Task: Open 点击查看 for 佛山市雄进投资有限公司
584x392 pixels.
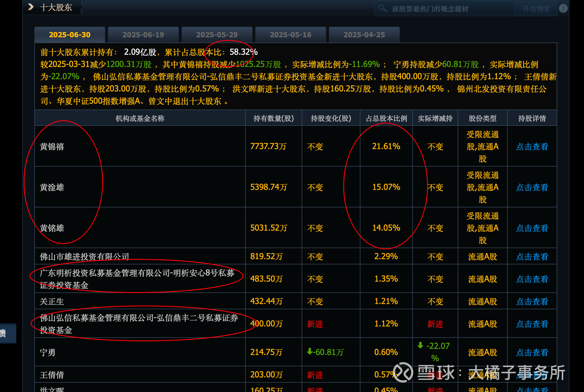Action: (x=532, y=257)
